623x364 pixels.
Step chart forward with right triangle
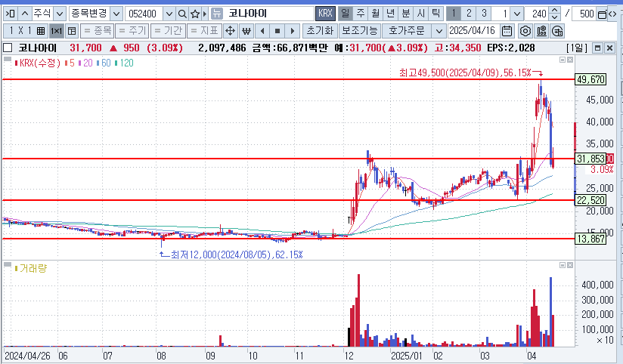click(x=293, y=30)
